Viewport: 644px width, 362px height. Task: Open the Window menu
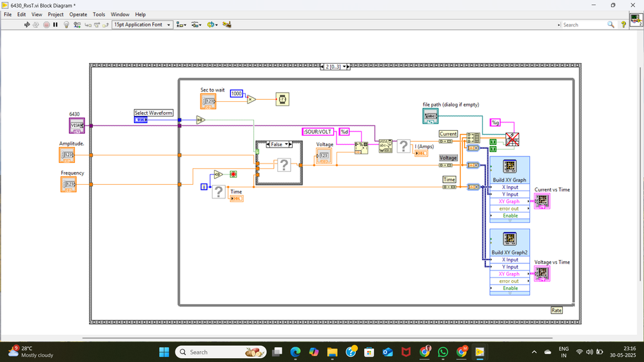point(120,14)
